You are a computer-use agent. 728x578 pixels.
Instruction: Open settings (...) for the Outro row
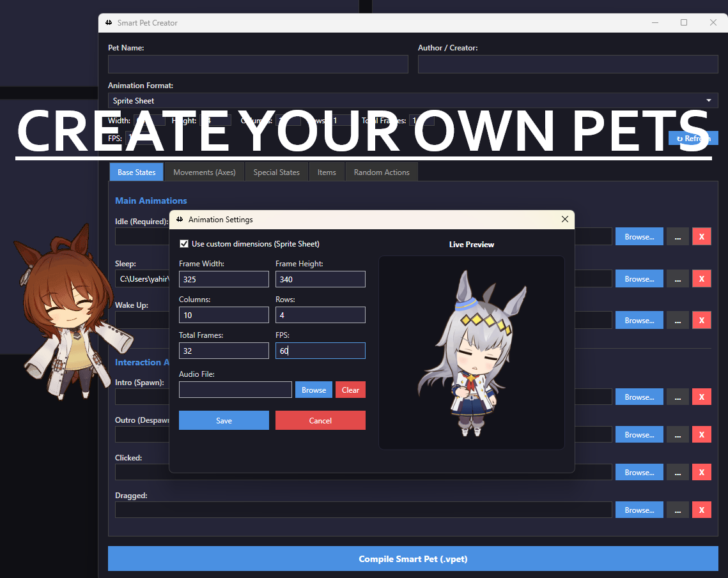pyautogui.click(x=678, y=435)
